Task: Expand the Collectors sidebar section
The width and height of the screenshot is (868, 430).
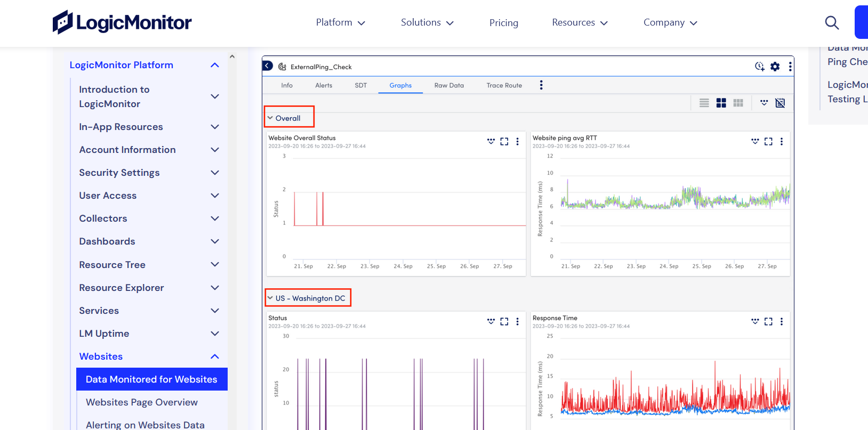Action: [215, 218]
